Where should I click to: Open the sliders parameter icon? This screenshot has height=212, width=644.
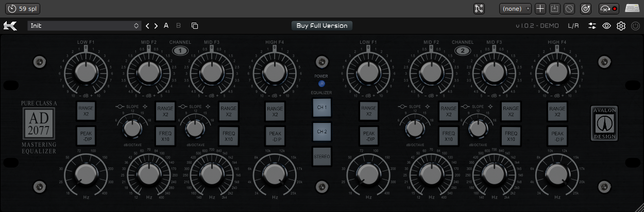(x=592, y=26)
